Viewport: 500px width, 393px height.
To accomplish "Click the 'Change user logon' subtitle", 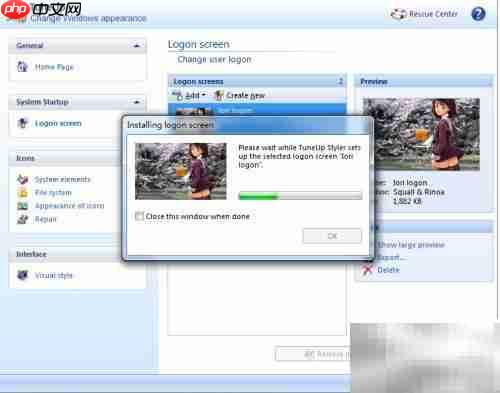I will click(x=214, y=59).
